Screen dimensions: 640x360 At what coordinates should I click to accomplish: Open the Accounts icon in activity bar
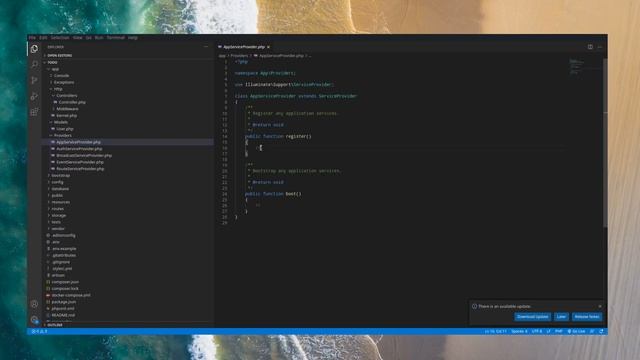pyautogui.click(x=34, y=304)
